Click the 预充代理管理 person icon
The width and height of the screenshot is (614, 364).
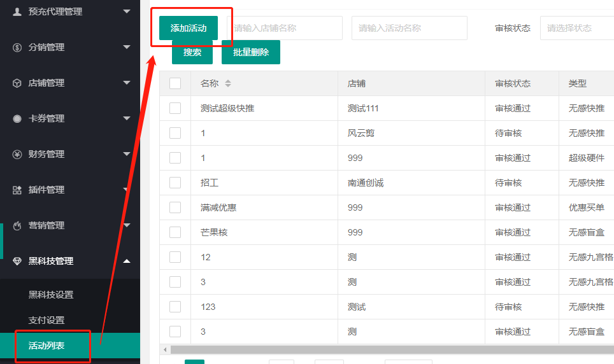pos(17,11)
